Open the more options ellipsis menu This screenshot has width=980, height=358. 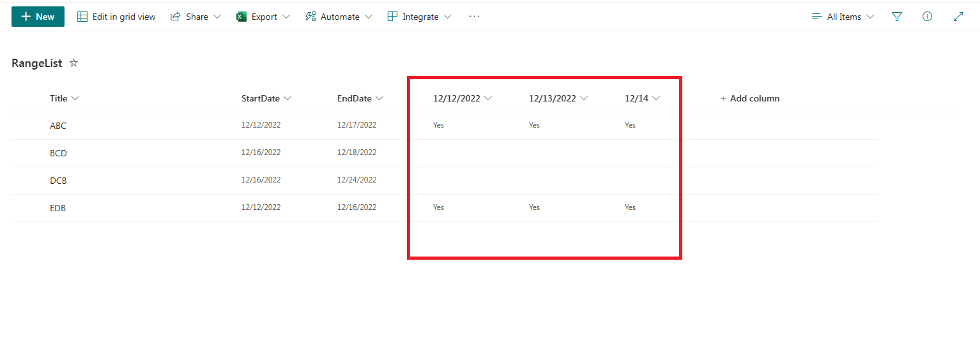point(474,17)
